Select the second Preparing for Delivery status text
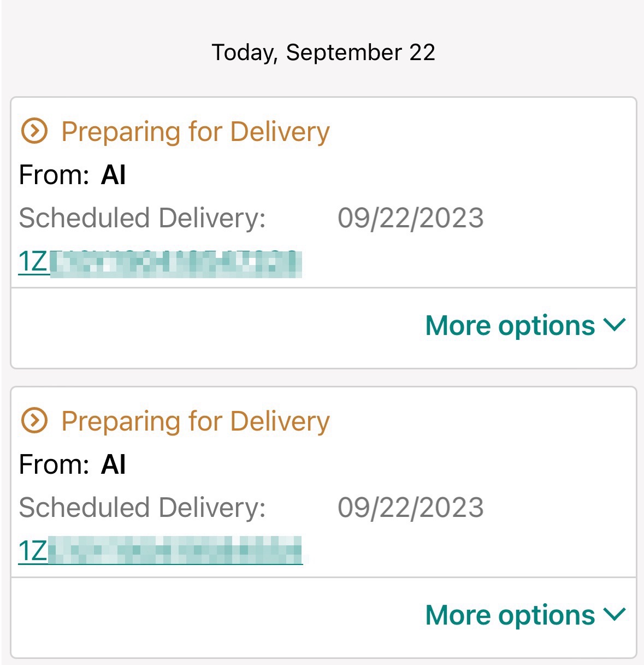This screenshot has height=665, width=644. (x=196, y=422)
